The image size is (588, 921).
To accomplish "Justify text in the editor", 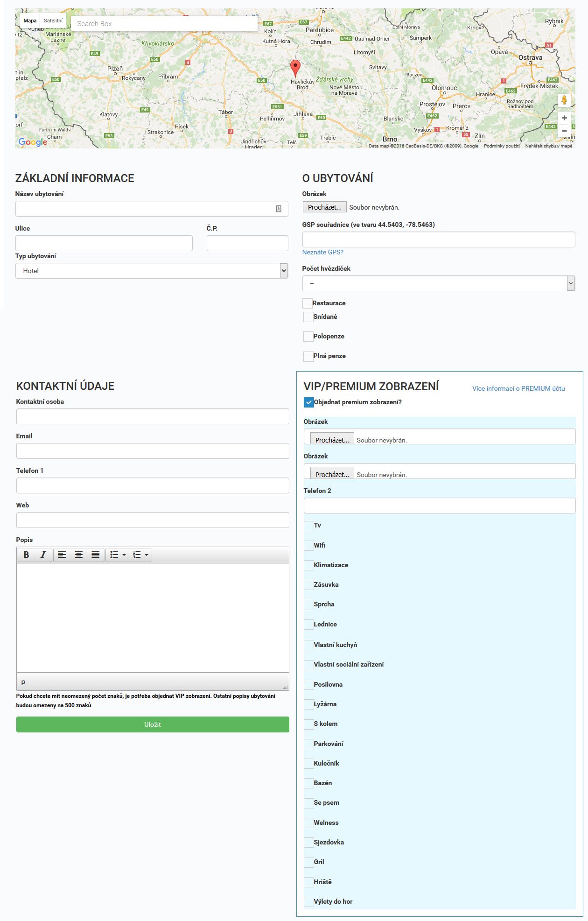I will pos(95,555).
